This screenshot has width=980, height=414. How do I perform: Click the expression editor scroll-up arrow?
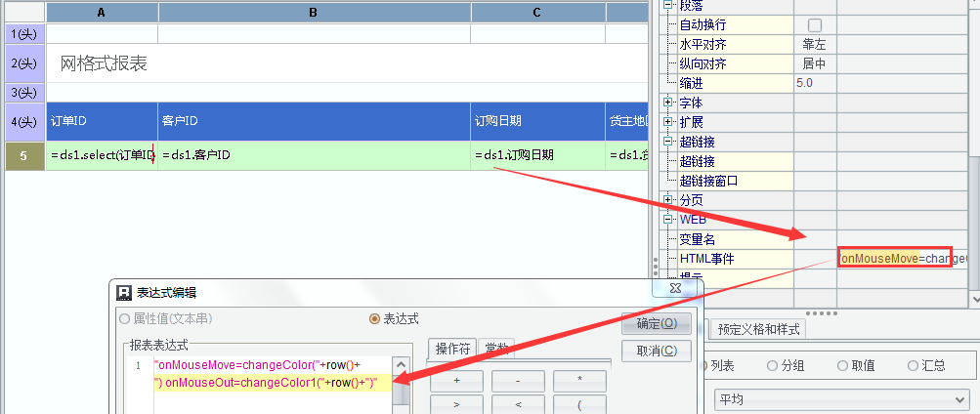[402, 366]
